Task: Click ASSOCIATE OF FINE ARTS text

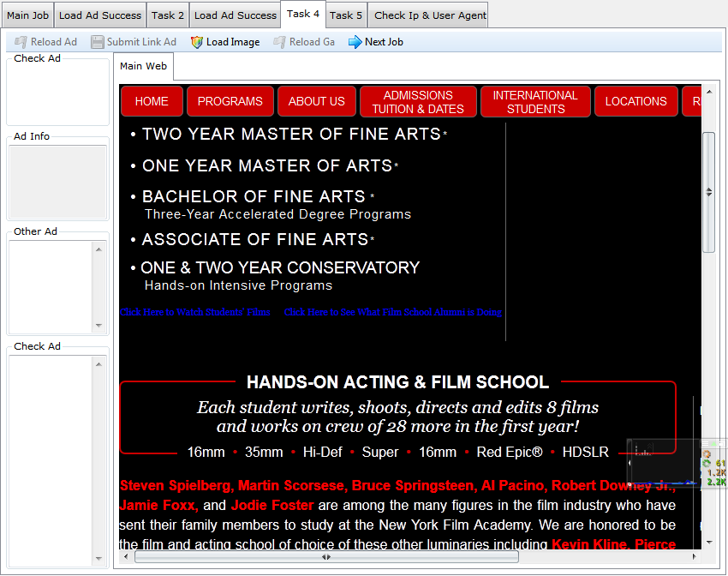Action: [255, 239]
